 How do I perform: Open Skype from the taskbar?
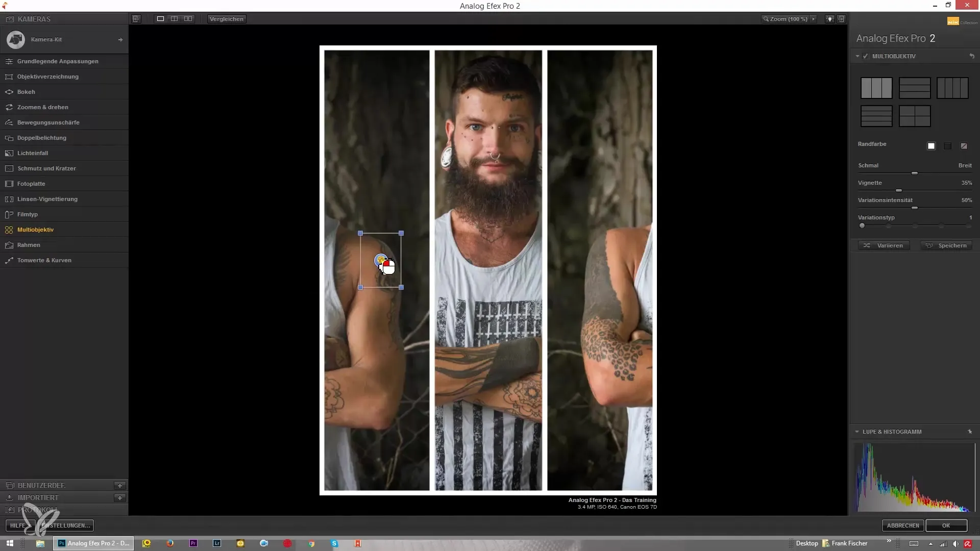click(334, 543)
